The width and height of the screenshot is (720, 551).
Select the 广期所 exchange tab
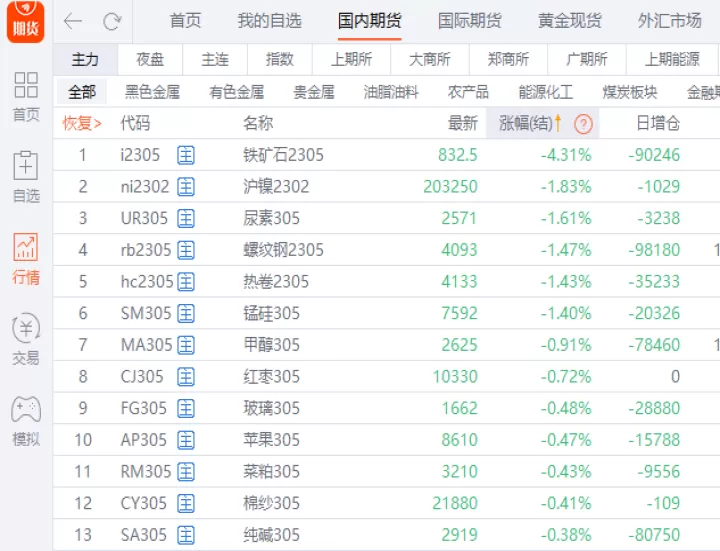[587, 59]
